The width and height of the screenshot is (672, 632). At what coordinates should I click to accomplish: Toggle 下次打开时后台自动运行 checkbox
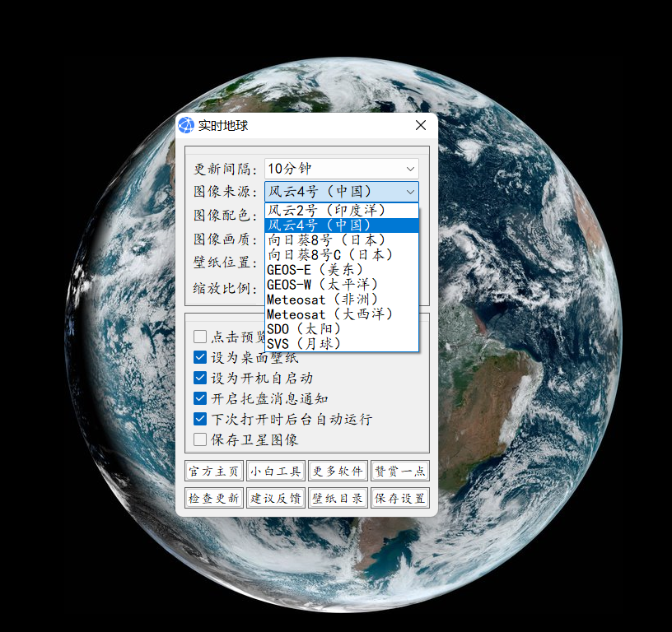(x=200, y=419)
